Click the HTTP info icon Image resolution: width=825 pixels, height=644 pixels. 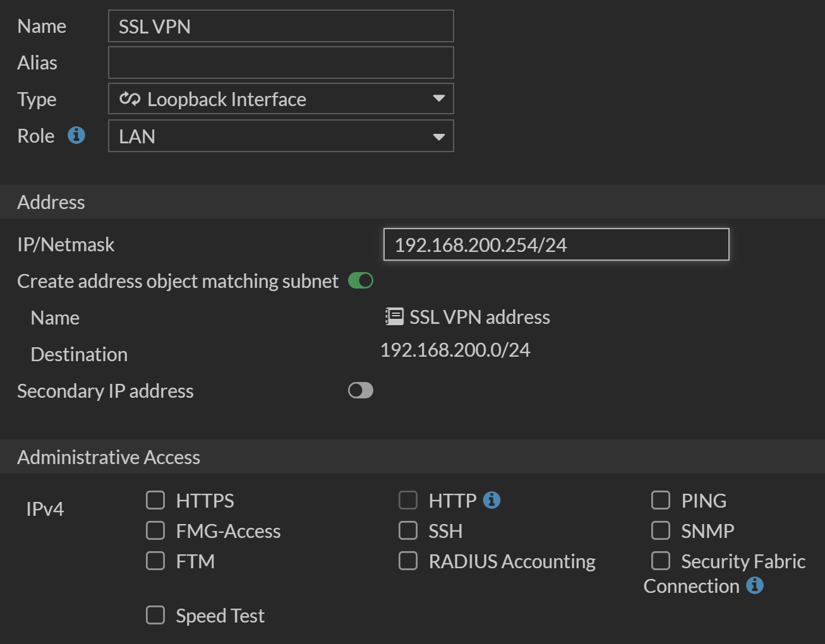point(491,500)
